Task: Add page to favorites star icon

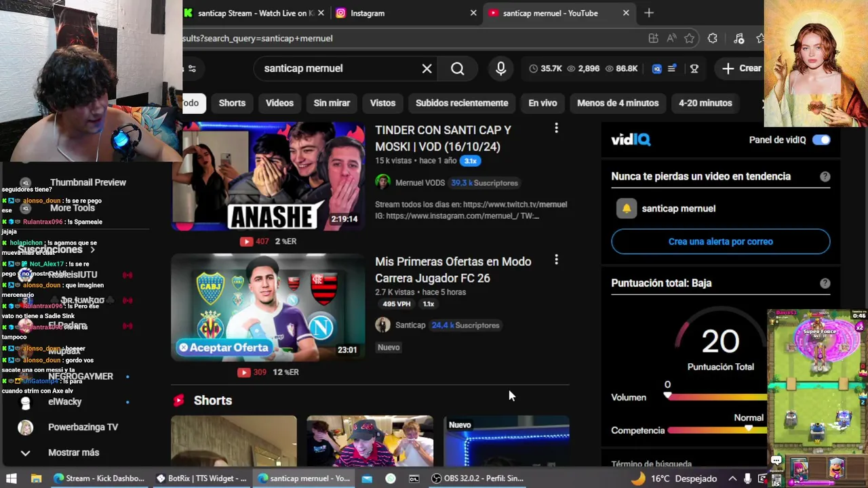Action: click(690, 39)
